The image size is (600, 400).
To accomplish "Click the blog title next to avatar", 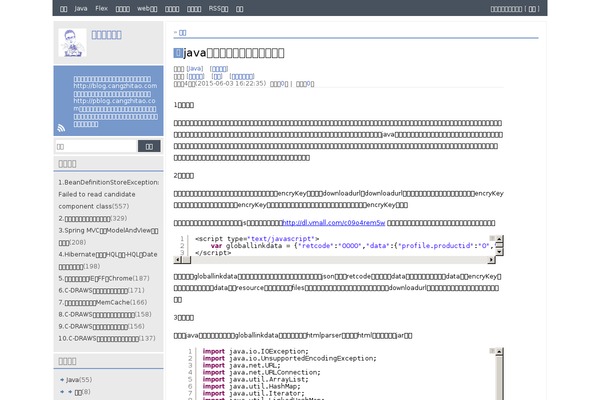I will 106,35.
